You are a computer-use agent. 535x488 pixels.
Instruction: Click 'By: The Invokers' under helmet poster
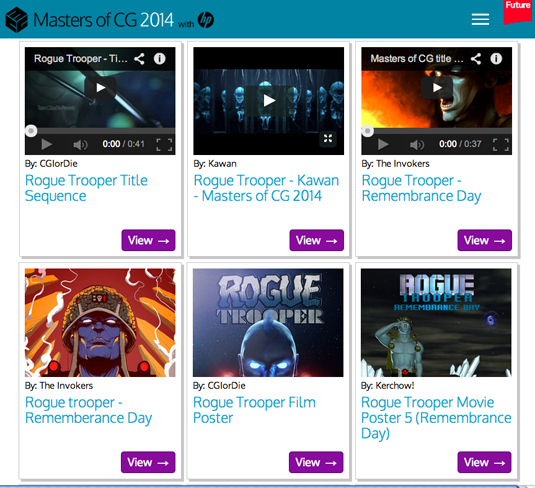tap(59, 386)
